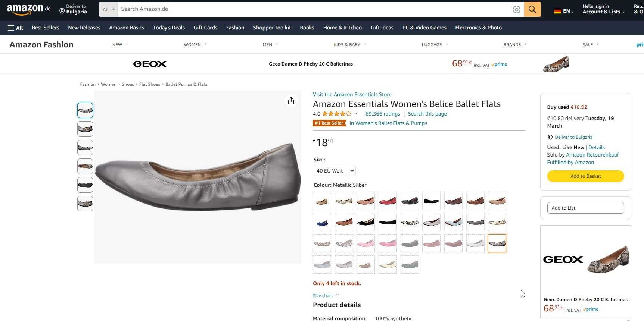Click Flat Shoes breadcrumb
This screenshot has height=321, width=644.
point(149,84)
